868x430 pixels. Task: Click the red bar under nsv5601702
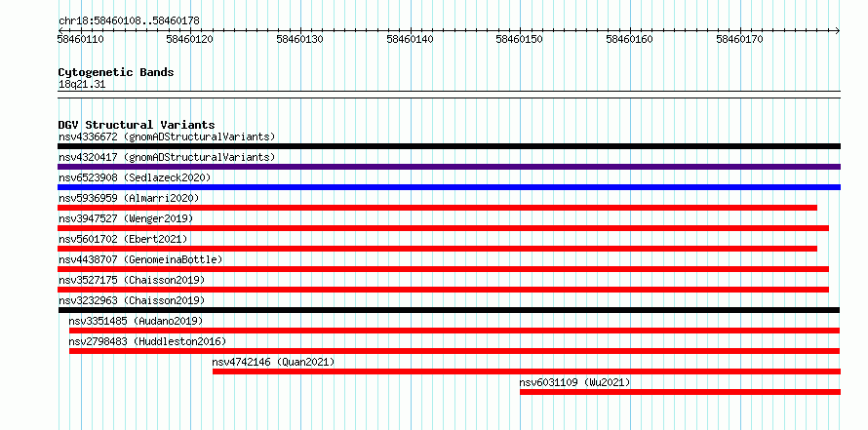click(x=437, y=249)
